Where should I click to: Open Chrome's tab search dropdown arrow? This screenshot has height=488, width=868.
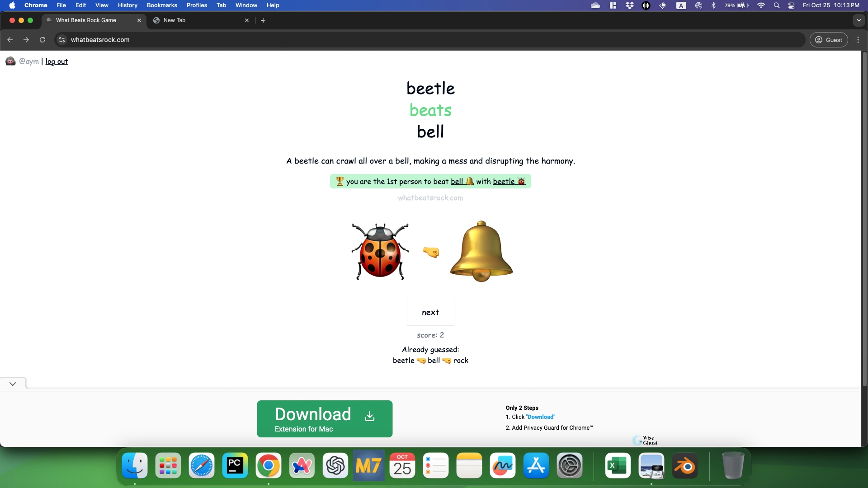point(859,20)
